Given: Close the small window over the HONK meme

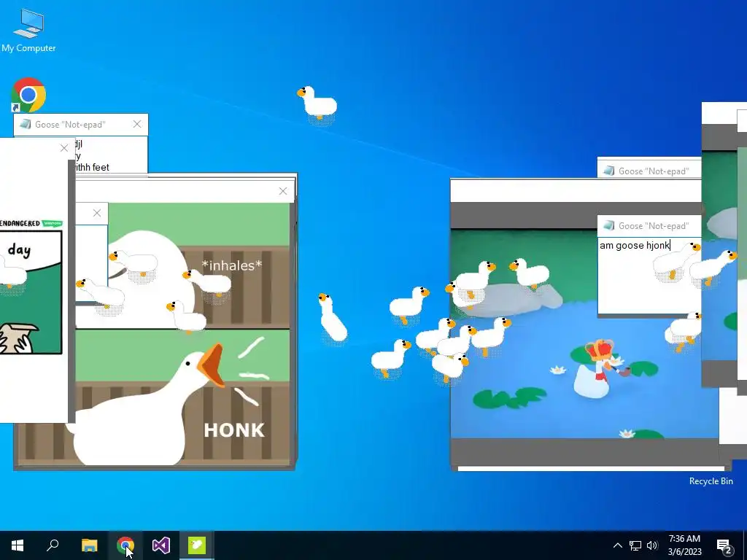Looking at the screenshot, I should coord(97,214).
